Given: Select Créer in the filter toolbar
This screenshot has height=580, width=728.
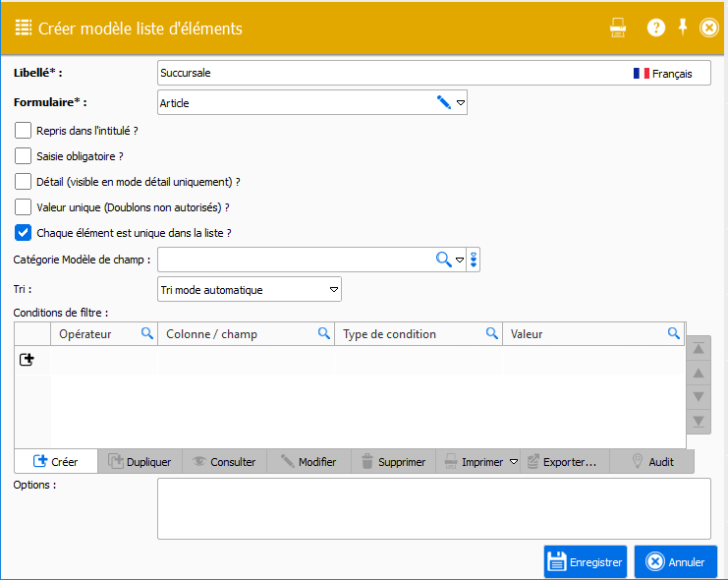Looking at the screenshot, I should pyautogui.click(x=56, y=462).
